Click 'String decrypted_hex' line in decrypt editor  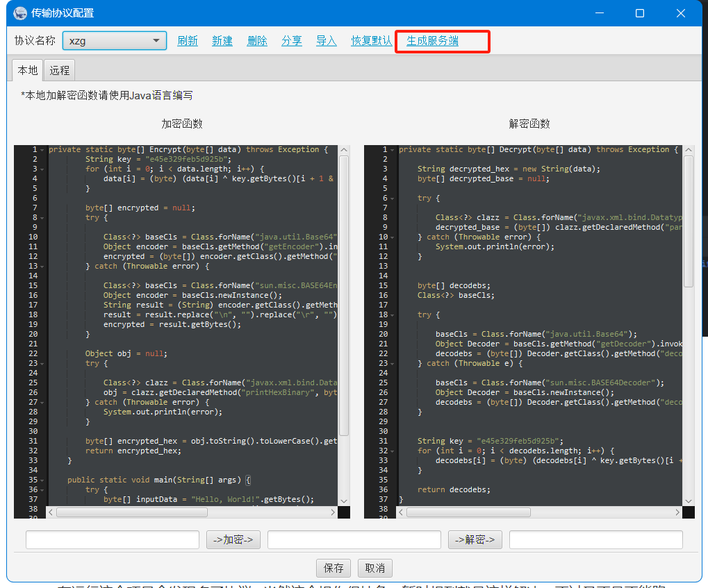pyautogui.click(x=509, y=169)
